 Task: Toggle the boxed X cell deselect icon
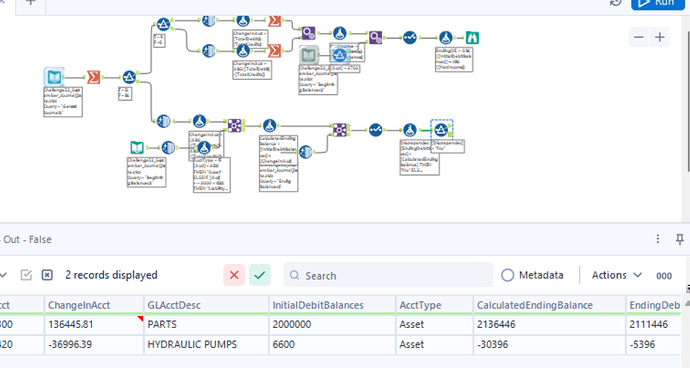[x=47, y=275]
